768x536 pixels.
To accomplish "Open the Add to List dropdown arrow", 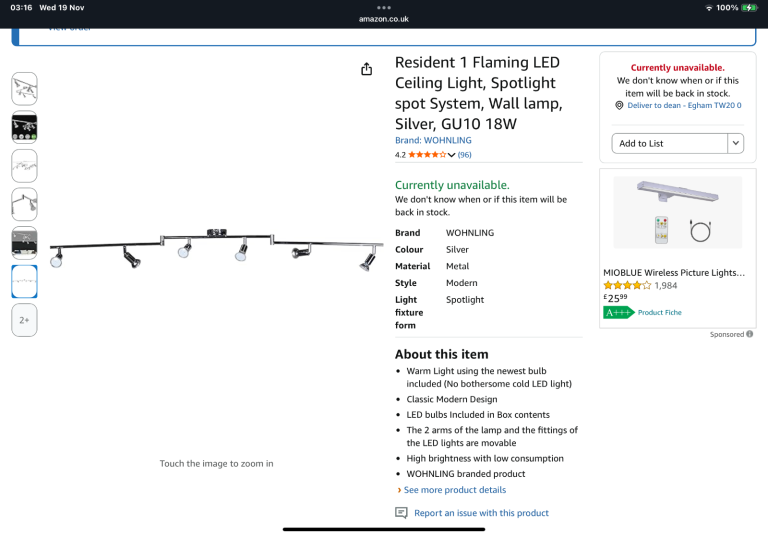I will click(x=736, y=143).
